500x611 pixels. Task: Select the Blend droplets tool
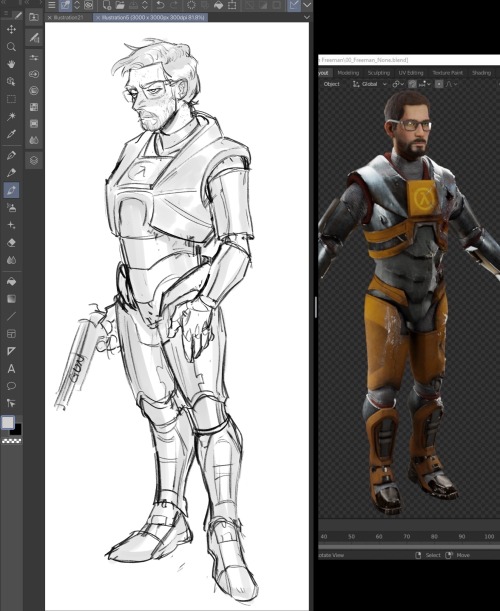click(11, 260)
